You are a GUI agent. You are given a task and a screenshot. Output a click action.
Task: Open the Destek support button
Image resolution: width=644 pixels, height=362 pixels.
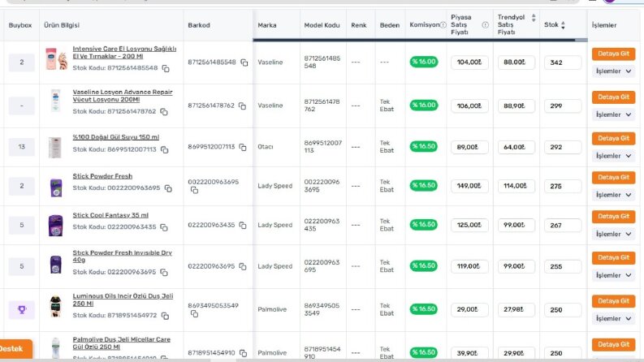15,349
